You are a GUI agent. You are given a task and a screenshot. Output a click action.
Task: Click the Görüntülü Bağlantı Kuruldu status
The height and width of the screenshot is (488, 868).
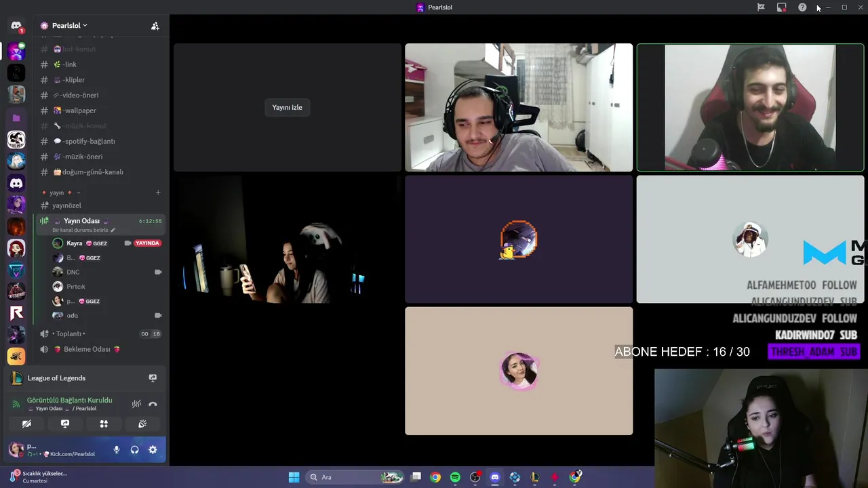[69, 400]
